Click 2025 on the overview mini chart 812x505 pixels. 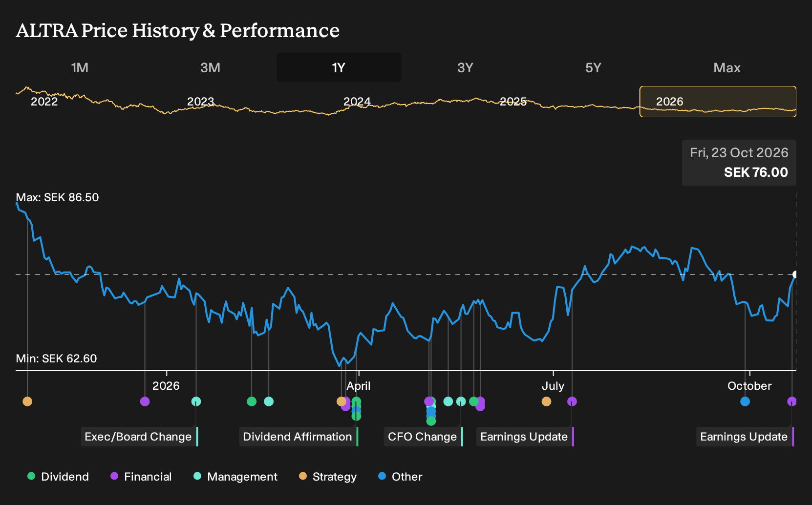513,102
